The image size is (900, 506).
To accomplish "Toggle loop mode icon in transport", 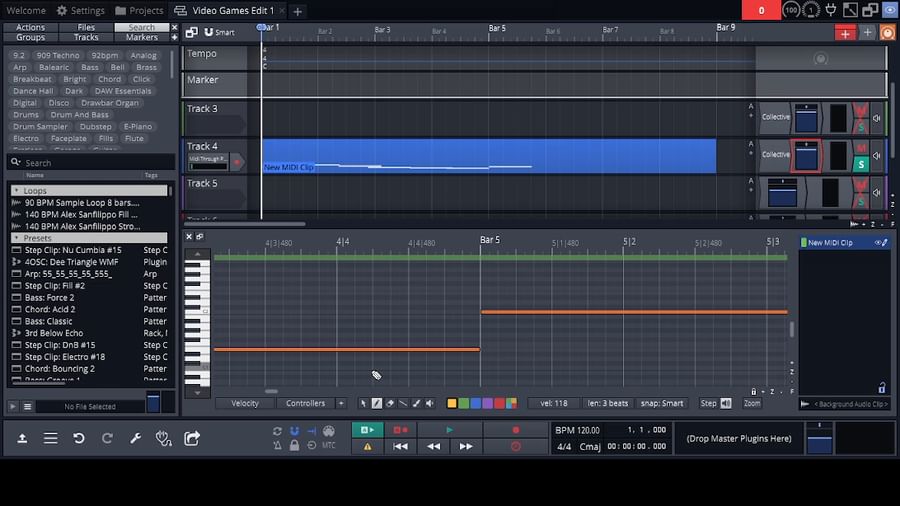I will [x=277, y=431].
